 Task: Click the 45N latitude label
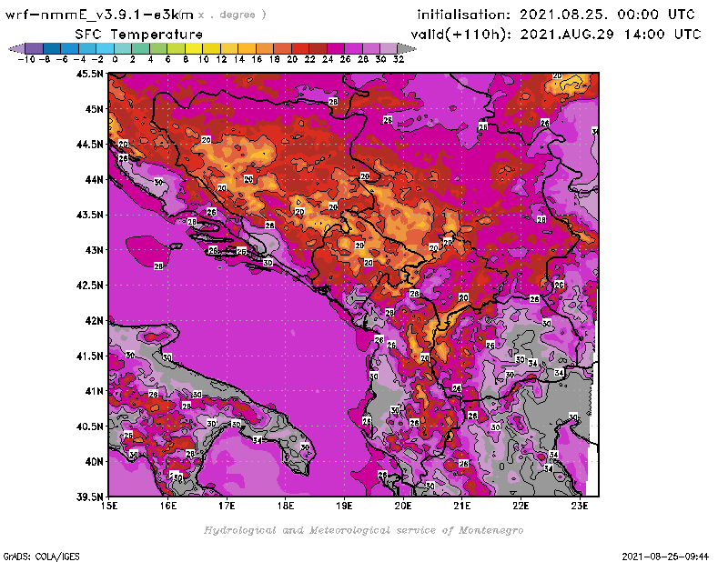(x=94, y=109)
